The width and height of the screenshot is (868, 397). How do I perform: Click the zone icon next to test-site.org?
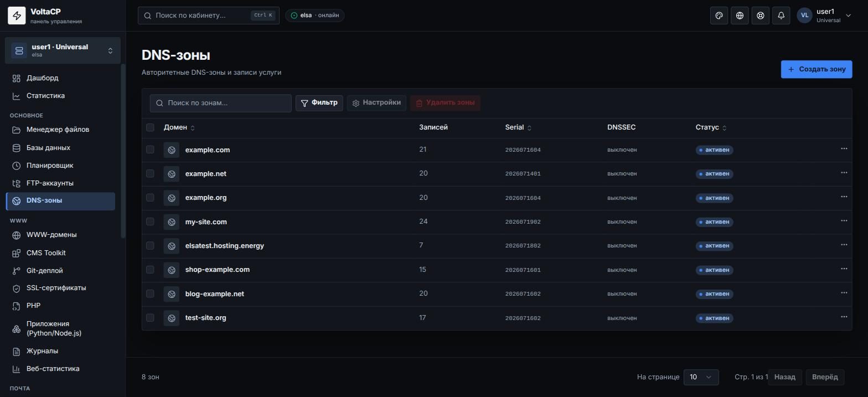[x=172, y=318]
